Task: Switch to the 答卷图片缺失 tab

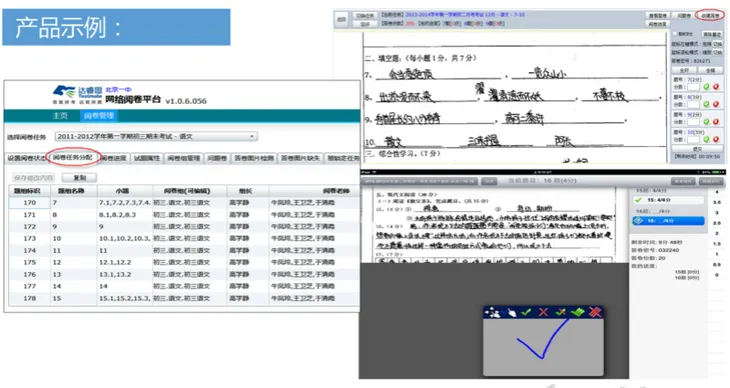Action: pyautogui.click(x=300, y=158)
